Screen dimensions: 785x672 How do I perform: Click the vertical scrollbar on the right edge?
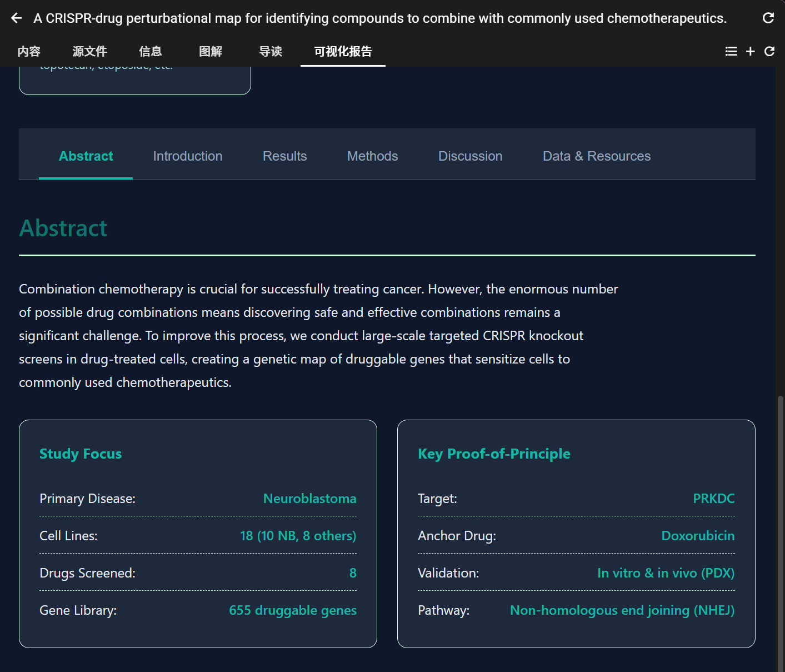click(x=780, y=528)
